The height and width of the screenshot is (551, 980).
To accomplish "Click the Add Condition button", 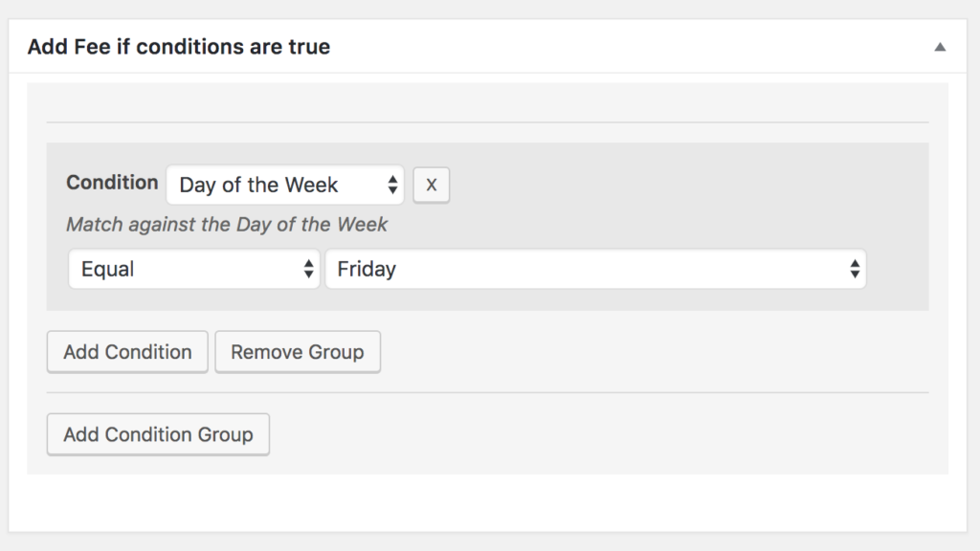I will point(126,351).
